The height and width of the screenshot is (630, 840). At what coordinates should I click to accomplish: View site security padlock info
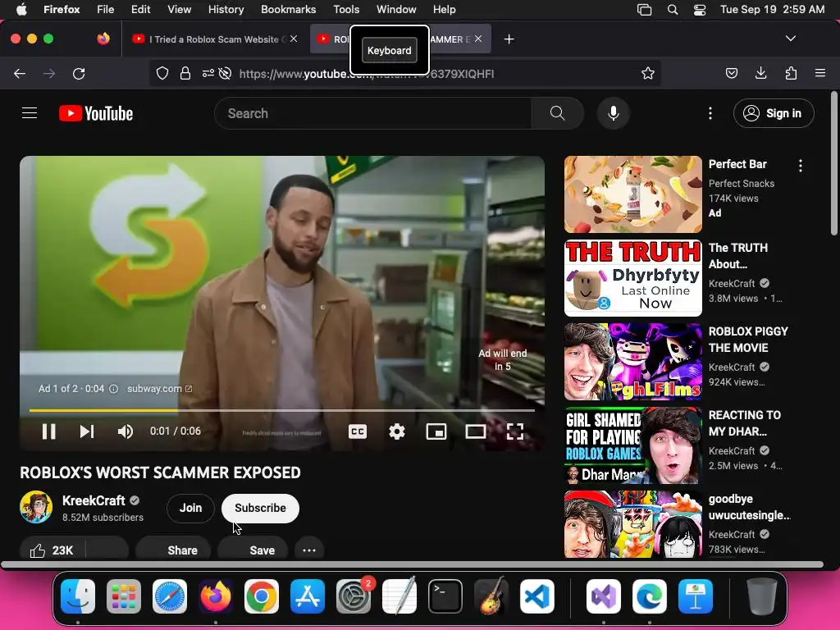[x=185, y=73]
